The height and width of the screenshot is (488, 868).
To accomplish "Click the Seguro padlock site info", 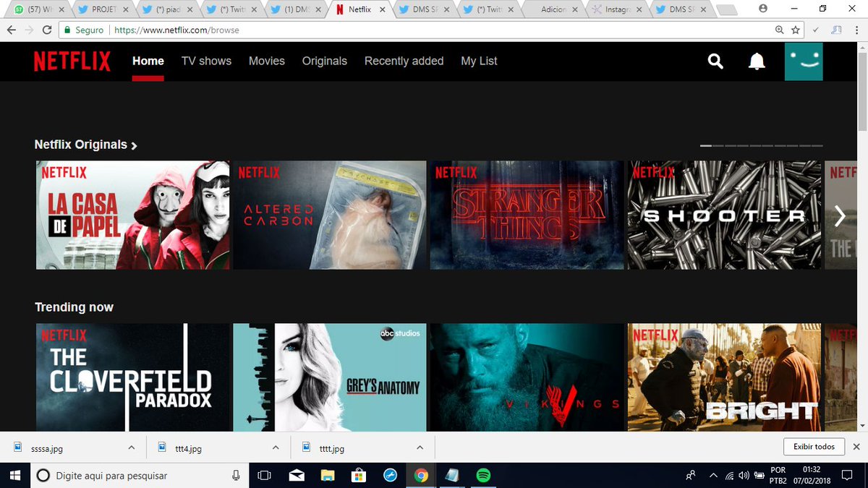I will (83, 30).
